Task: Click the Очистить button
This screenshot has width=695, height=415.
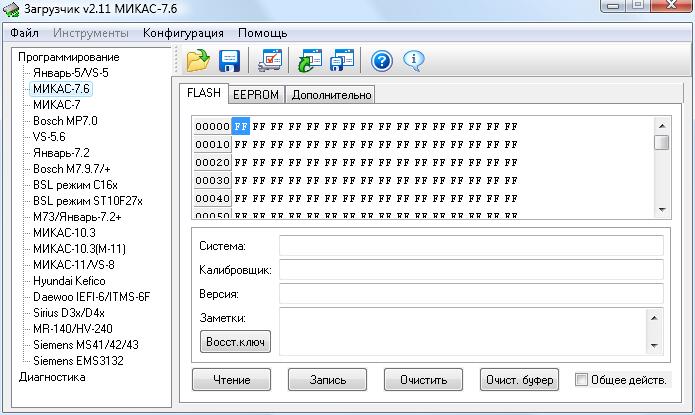Action: point(423,380)
